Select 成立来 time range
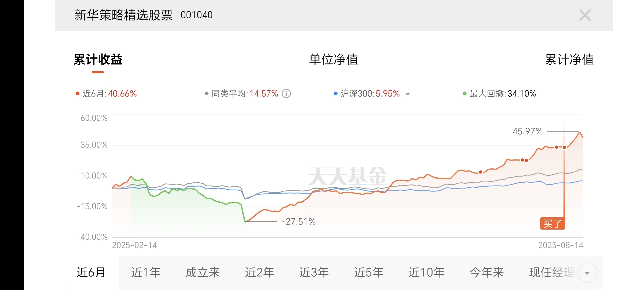 [x=203, y=273]
